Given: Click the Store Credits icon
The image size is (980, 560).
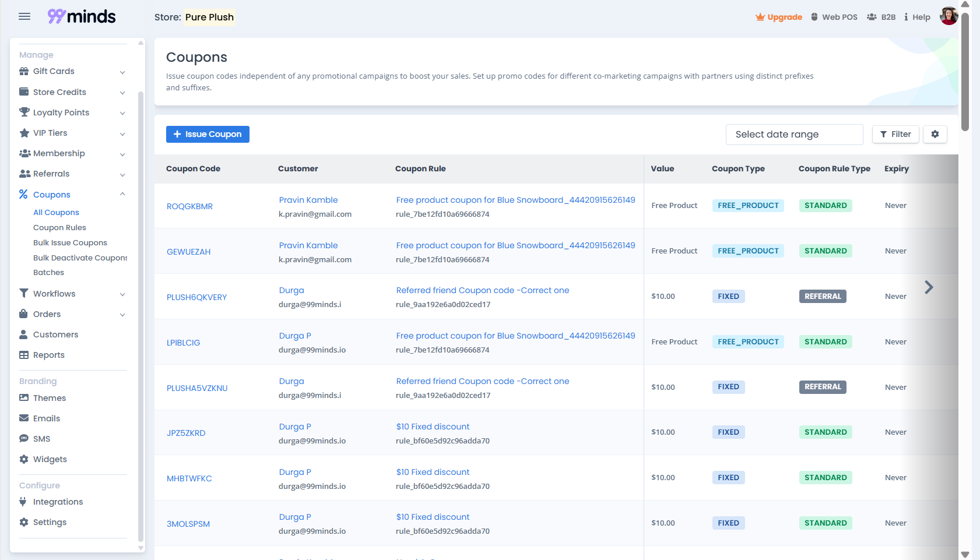Looking at the screenshot, I should [24, 92].
